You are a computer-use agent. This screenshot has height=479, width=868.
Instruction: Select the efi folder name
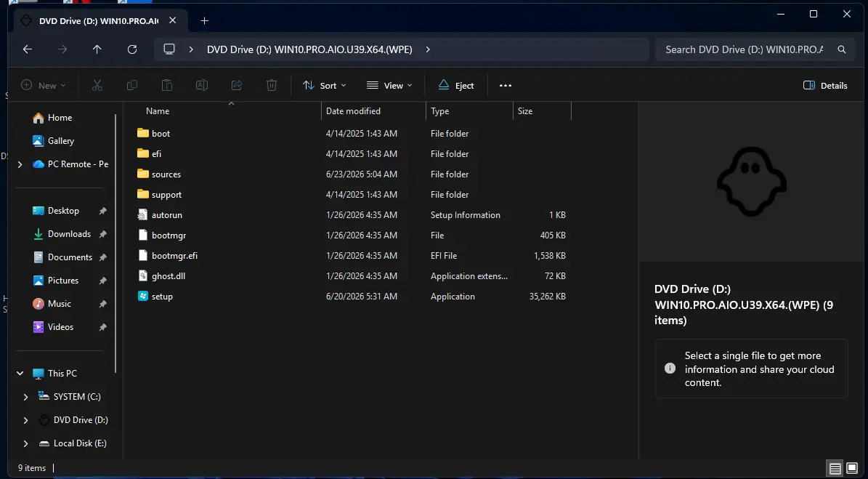click(156, 154)
